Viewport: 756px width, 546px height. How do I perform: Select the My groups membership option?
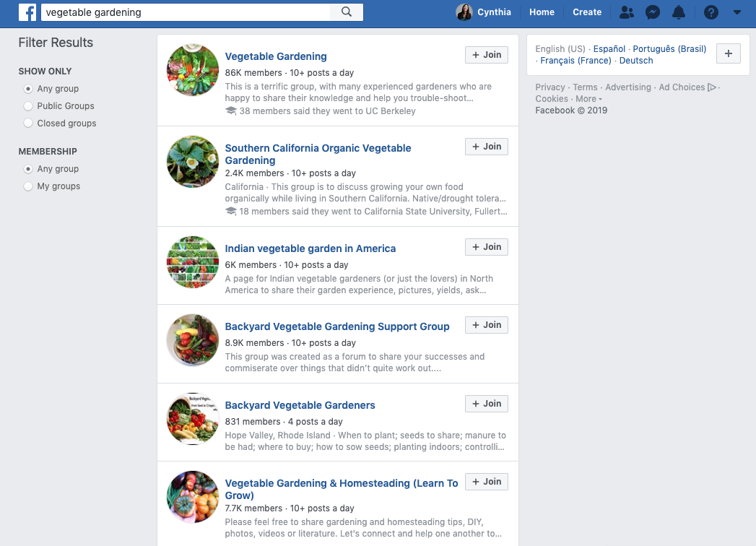[52, 186]
